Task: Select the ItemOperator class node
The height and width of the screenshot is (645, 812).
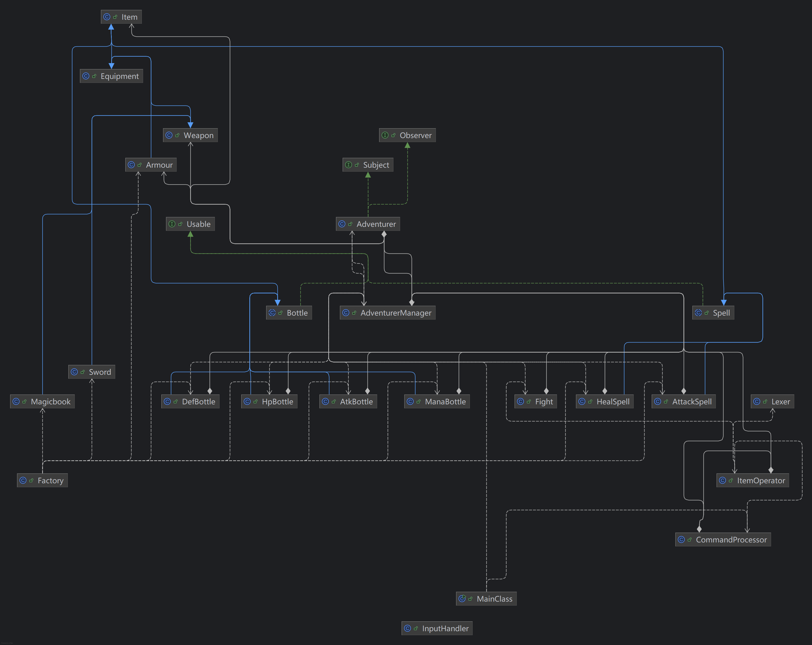Action: click(753, 481)
